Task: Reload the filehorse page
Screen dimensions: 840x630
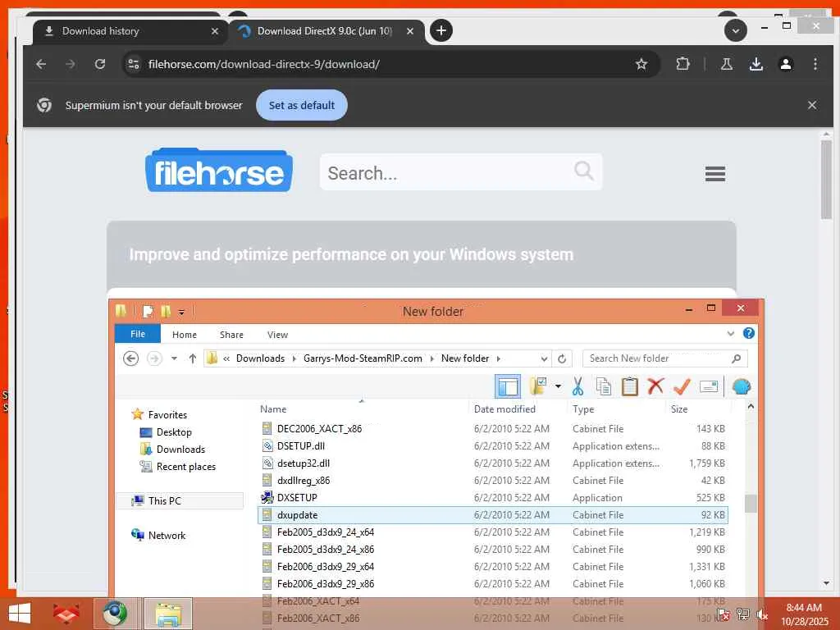Action: (99, 64)
